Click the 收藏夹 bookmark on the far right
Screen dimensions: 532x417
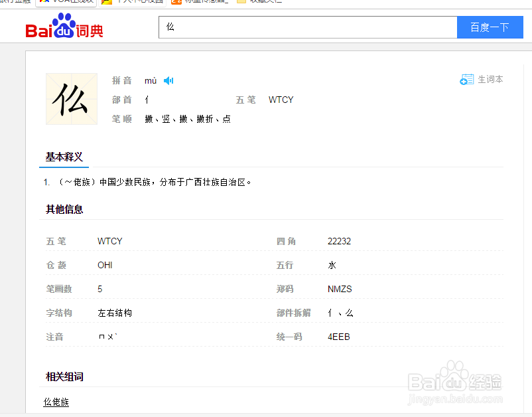pyautogui.click(x=266, y=1)
